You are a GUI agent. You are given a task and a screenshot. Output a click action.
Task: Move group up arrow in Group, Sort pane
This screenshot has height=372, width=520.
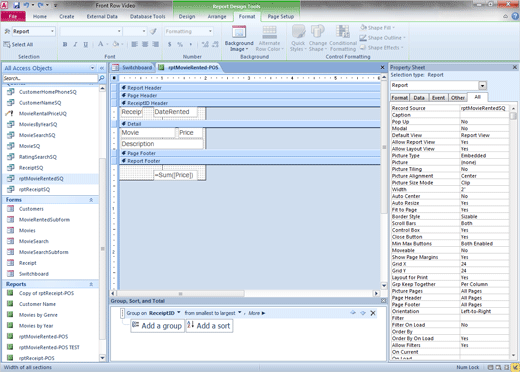tap(353, 313)
